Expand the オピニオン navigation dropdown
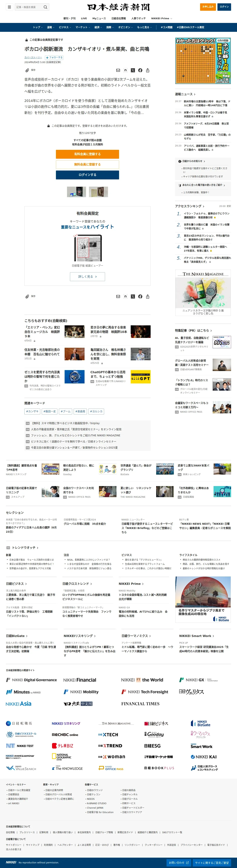Screen dimensions: 237x868 [125, 27]
